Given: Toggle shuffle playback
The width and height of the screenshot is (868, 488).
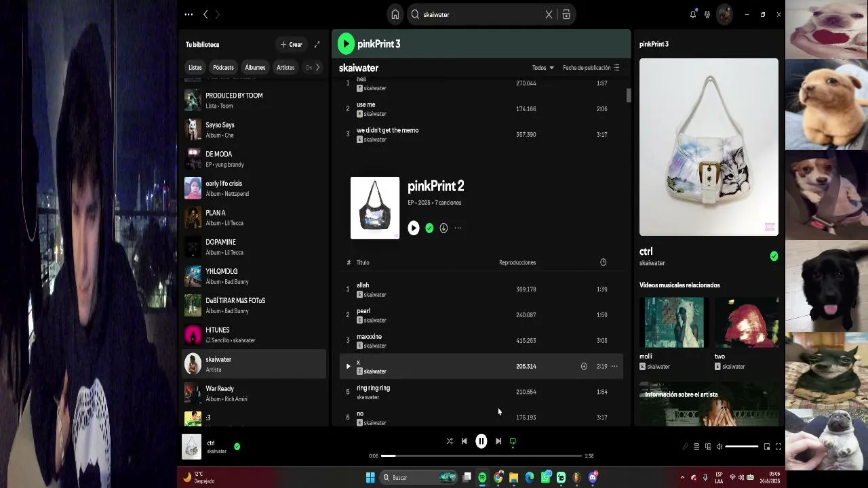Looking at the screenshot, I should 450,441.
